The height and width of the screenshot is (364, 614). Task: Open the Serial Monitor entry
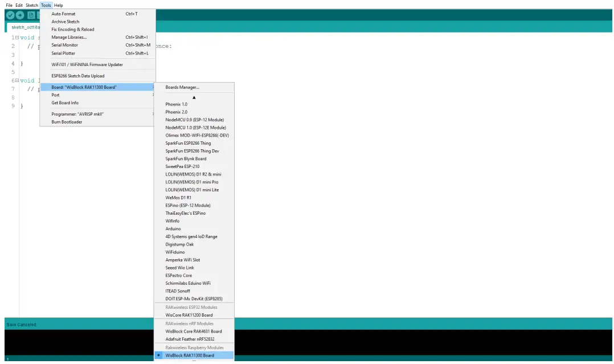tap(97, 45)
